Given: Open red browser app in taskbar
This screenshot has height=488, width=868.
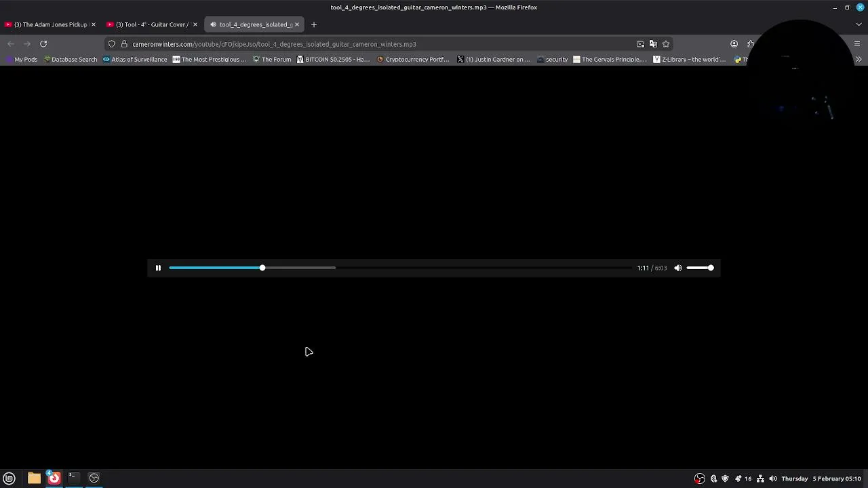Looking at the screenshot, I should click(x=54, y=479).
